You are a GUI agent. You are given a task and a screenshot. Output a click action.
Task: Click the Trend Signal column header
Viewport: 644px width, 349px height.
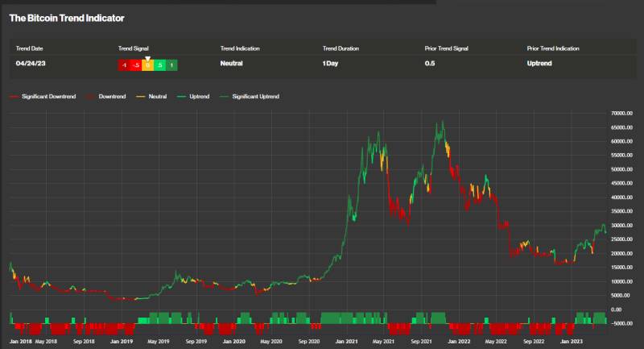tap(134, 48)
